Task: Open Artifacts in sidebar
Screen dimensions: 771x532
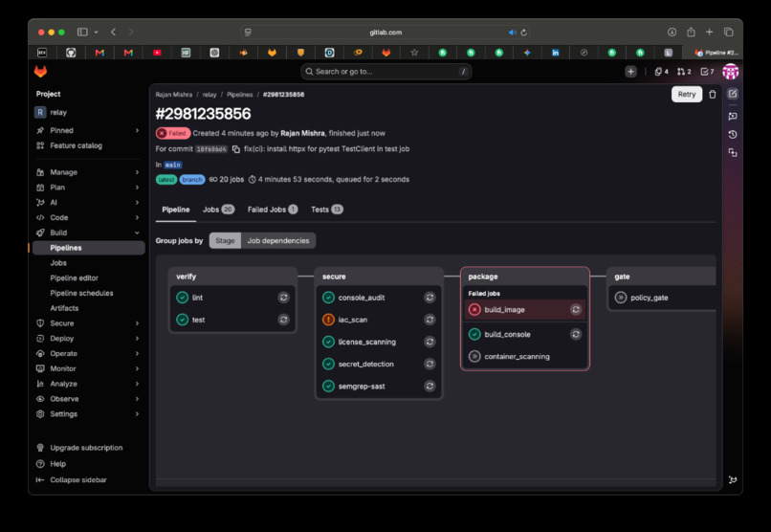Action: coord(89,308)
